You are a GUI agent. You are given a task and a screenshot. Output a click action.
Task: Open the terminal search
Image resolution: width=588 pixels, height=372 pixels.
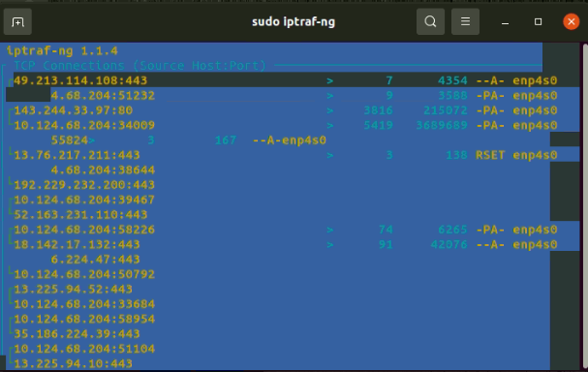(430, 21)
